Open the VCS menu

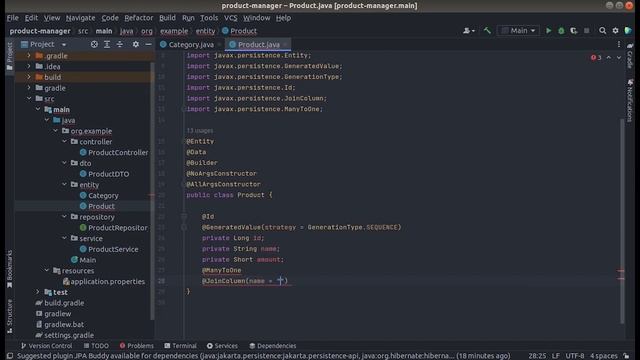(231, 18)
